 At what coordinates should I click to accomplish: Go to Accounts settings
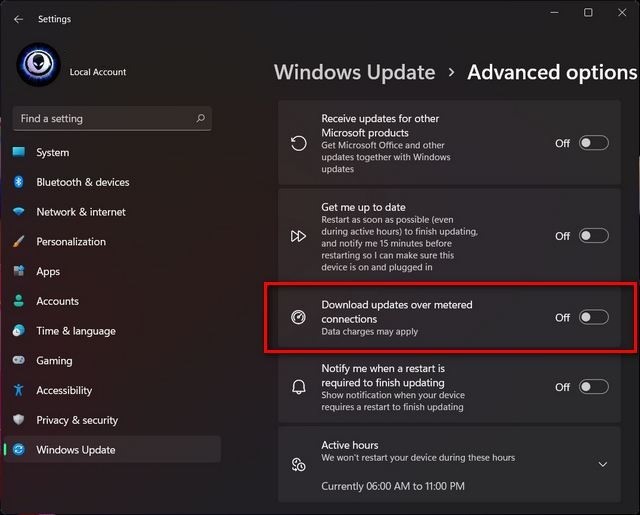(x=57, y=301)
